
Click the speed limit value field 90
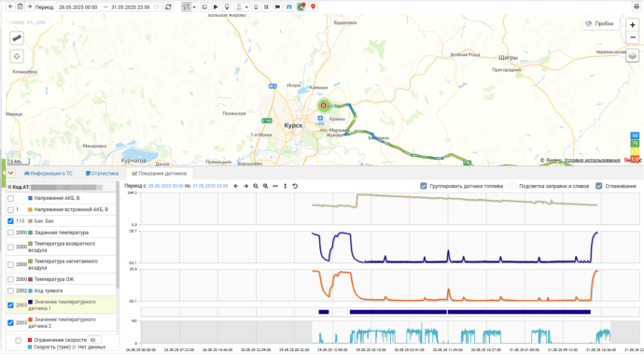point(94,340)
